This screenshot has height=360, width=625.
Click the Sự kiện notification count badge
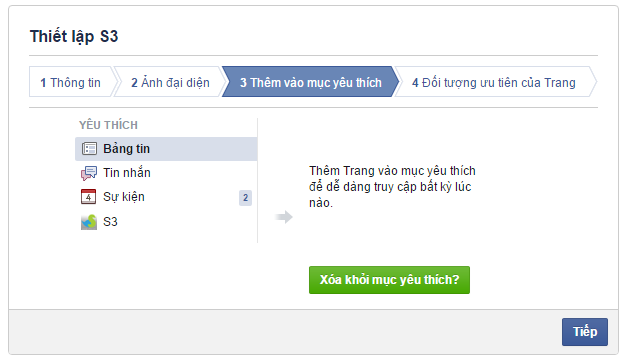click(246, 198)
